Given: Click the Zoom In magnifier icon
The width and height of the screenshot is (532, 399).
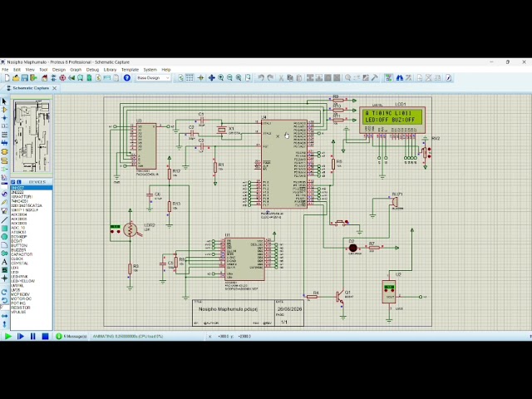Looking at the screenshot, I should click(221, 78).
